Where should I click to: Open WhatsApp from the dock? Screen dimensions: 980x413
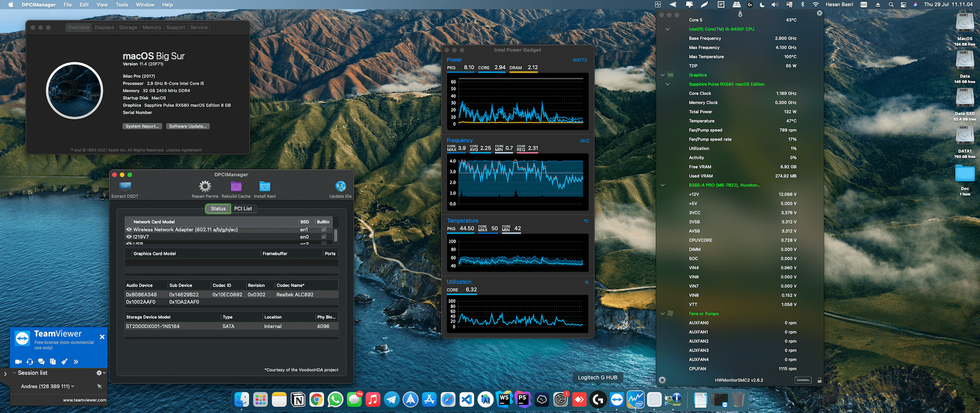(335, 400)
